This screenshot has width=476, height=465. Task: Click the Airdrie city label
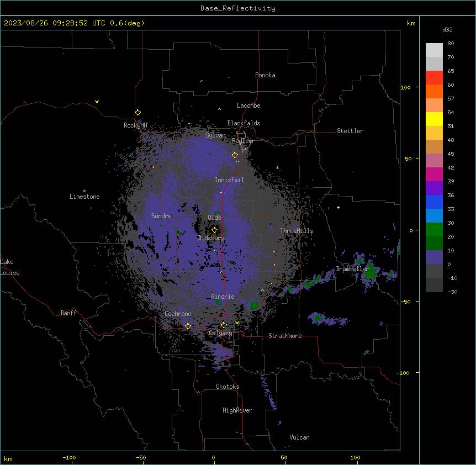click(x=223, y=297)
